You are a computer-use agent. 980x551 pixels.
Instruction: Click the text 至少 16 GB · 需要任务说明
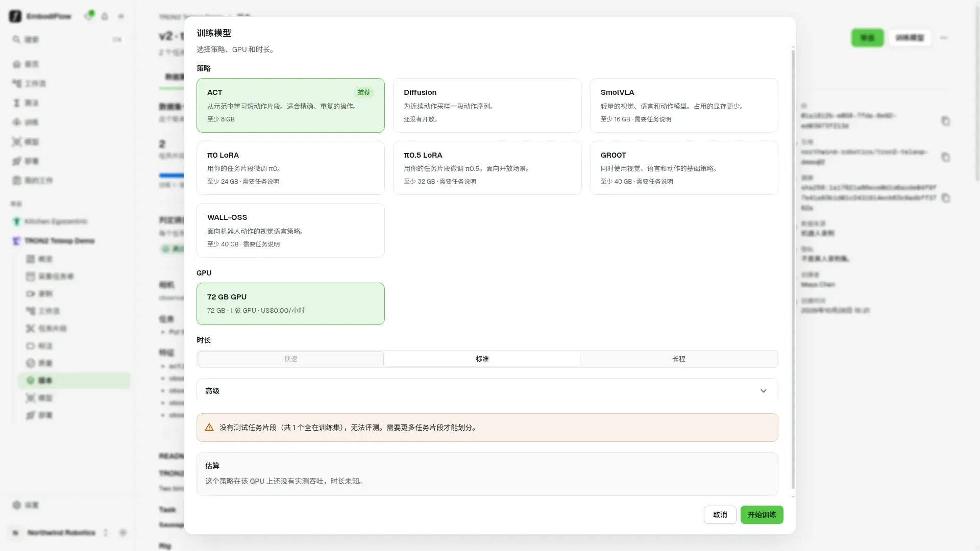[x=636, y=119]
